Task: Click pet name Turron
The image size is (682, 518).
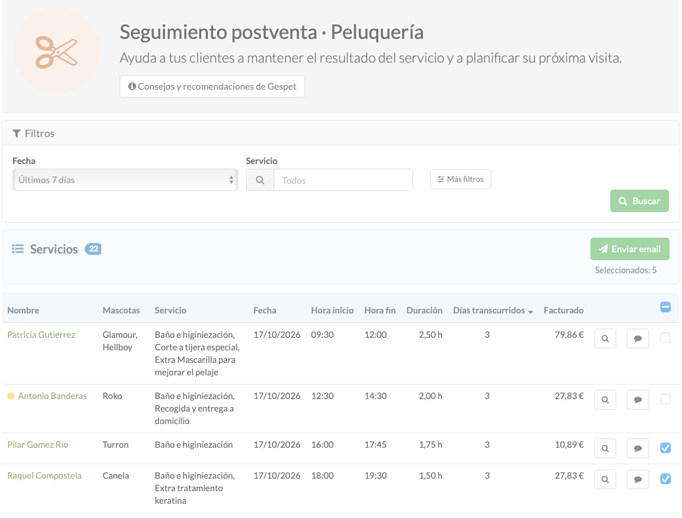Action: [x=115, y=445]
